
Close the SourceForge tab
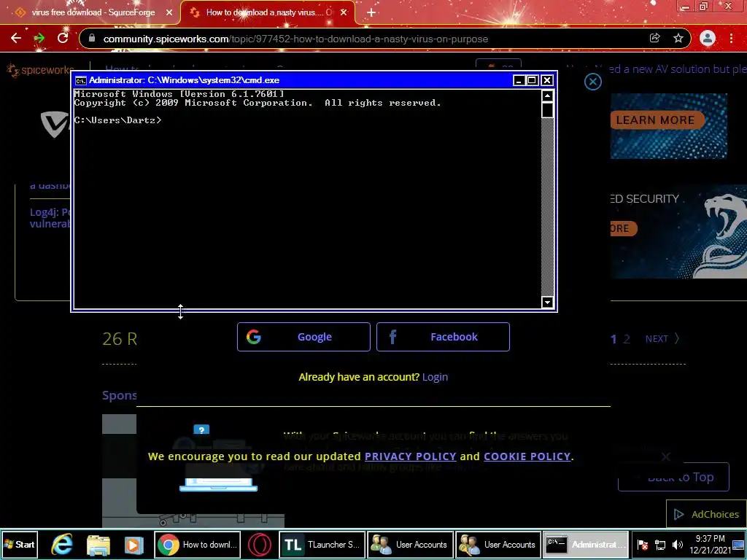(x=169, y=12)
